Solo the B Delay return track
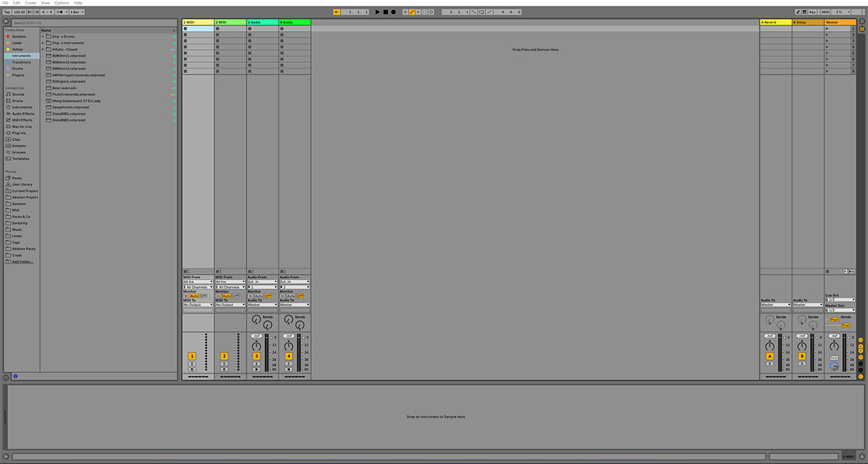The image size is (868, 464). click(801, 364)
